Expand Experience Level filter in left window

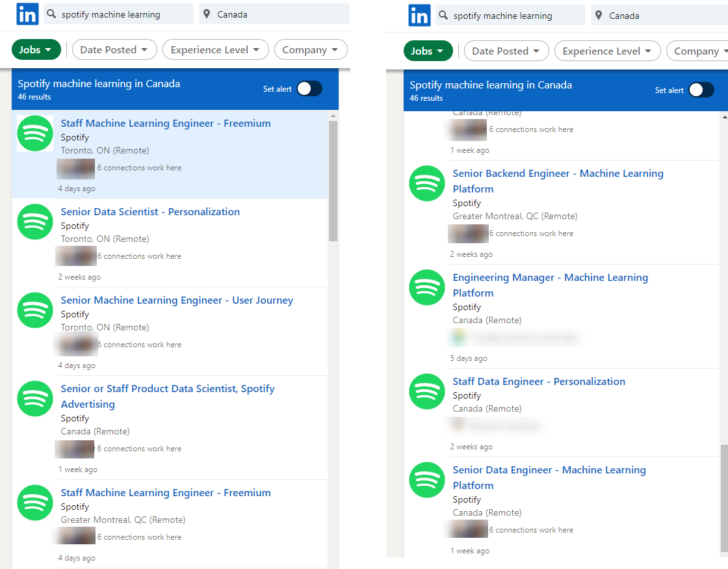[215, 49]
